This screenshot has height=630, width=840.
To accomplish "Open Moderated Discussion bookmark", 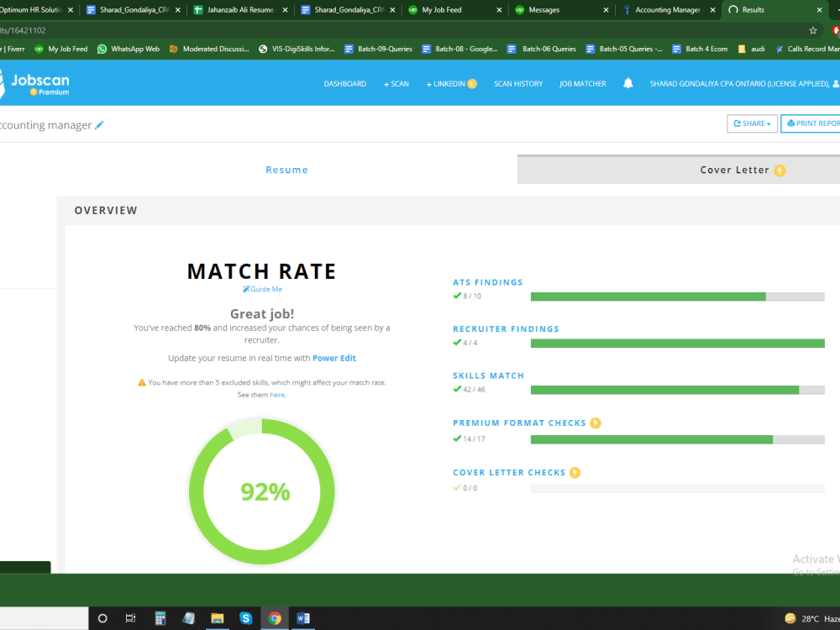I will tap(209, 49).
